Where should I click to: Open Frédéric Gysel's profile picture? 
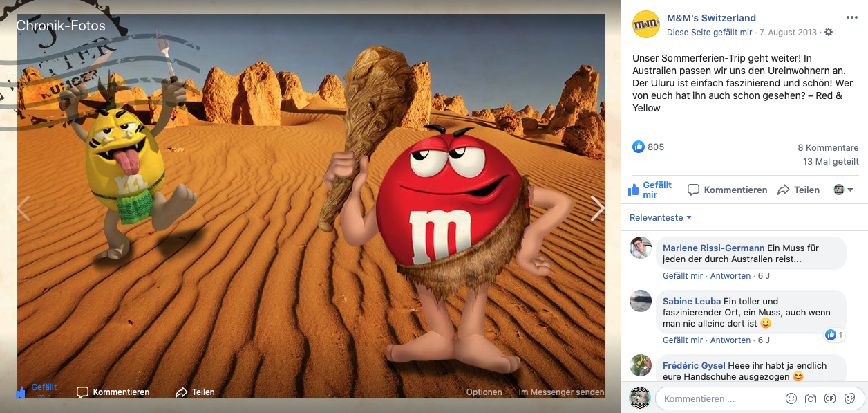pos(641,365)
